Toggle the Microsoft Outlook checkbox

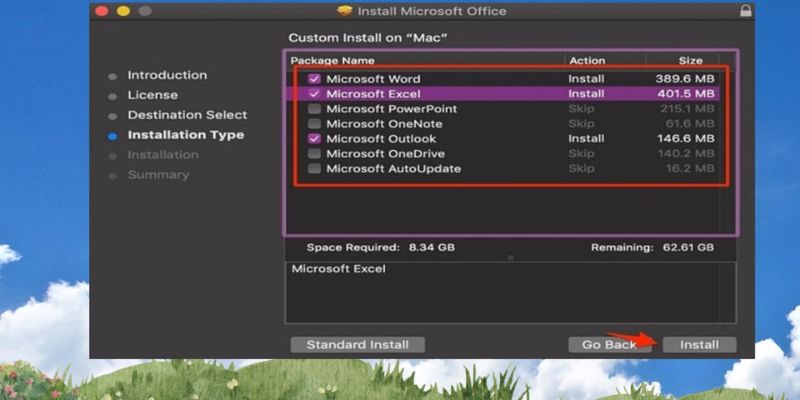click(x=314, y=139)
